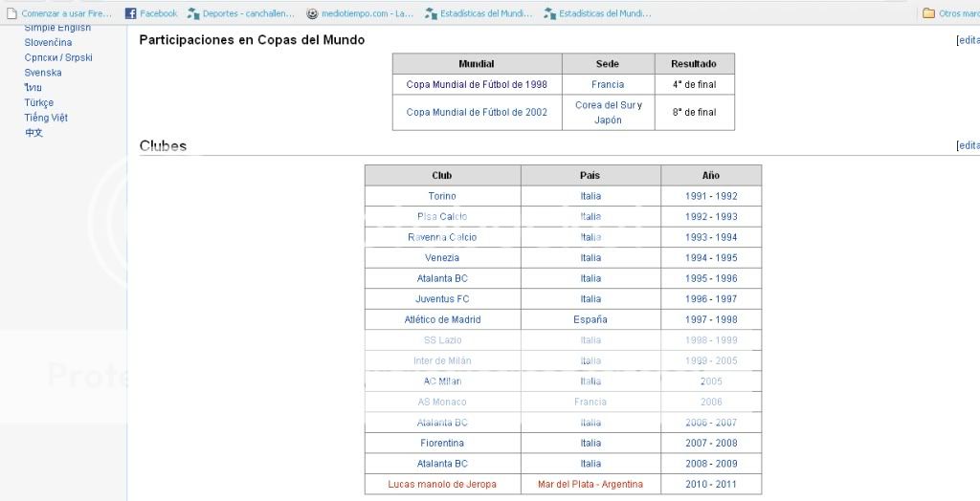The width and height of the screenshot is (980, 501).
Task: Select Türkçe in the language sidebar
Action: (x=39, y=102)
